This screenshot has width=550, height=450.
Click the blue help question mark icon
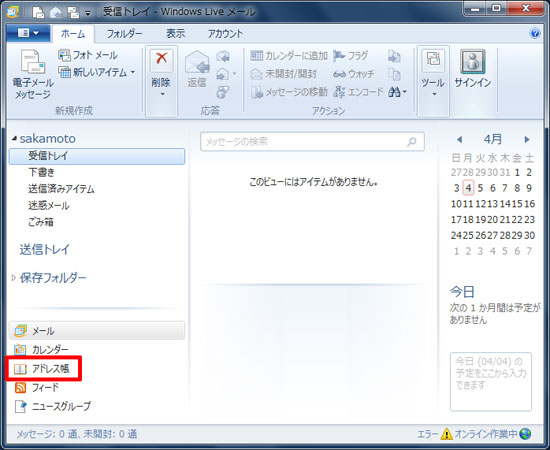535,33
